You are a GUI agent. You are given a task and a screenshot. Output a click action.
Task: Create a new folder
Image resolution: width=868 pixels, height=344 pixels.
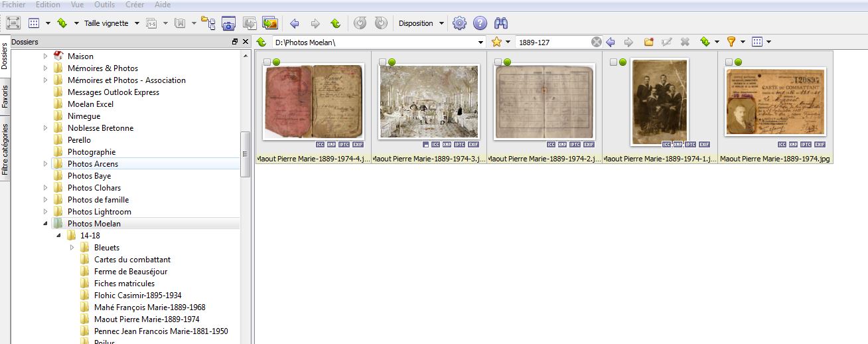pos(648,42)
